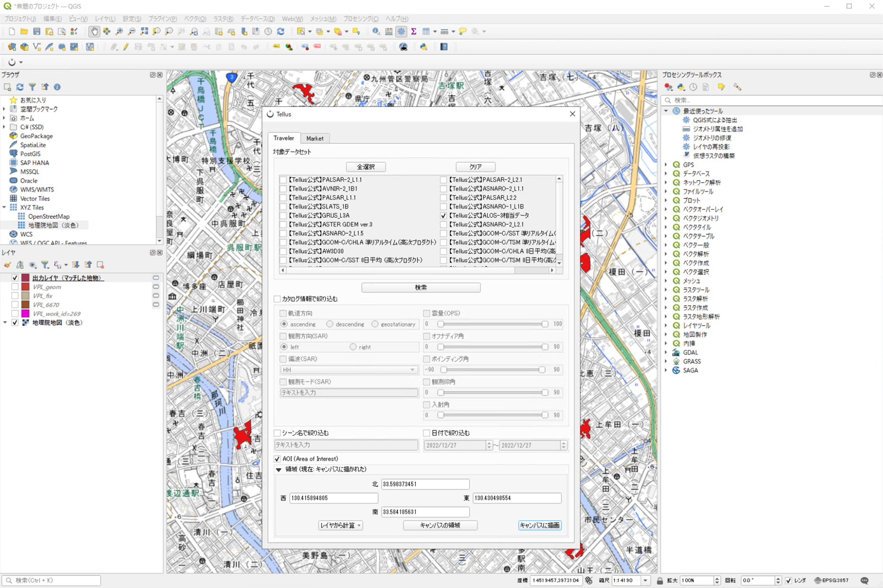Viewport: 883px width, 588px height.
Task: Open the 偏波(SAR) HH combo box
Action: [x=349, y=370]
